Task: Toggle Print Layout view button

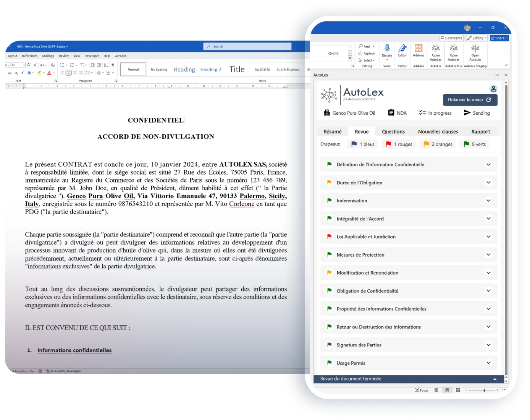Action: tap(447, 390)
